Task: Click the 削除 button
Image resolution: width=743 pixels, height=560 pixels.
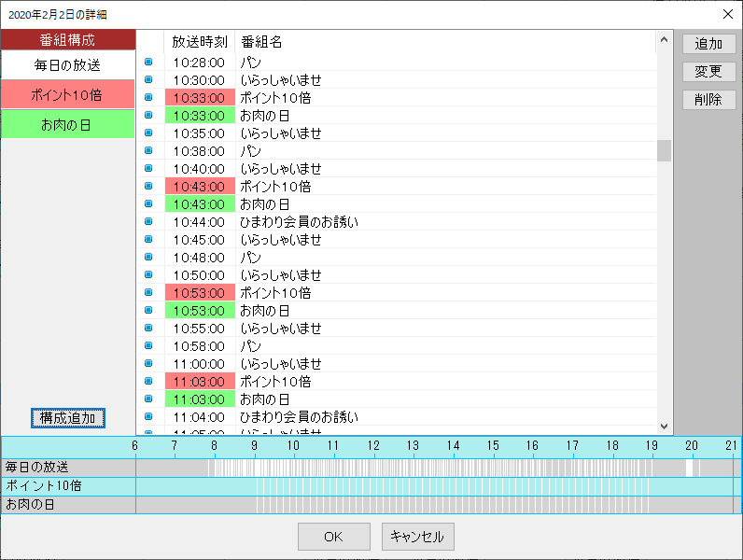Action: (x=708, y=100)
